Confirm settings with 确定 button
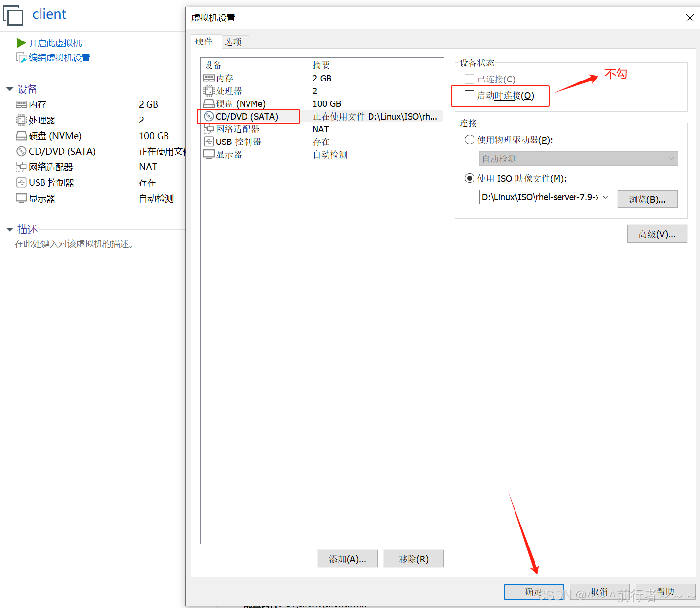Image resolution: width=700 pixels, height=608 pixels. click(534, 592)
